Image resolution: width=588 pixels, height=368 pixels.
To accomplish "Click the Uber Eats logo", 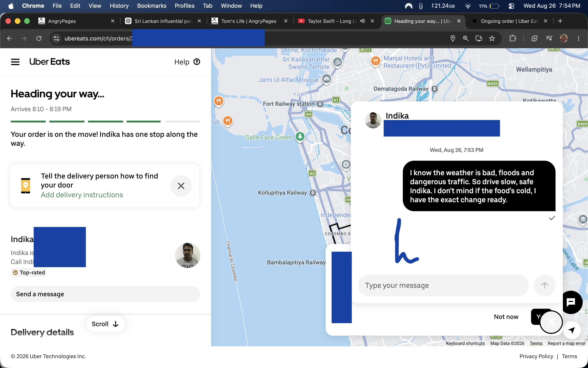I will click(x=50, y=62).
